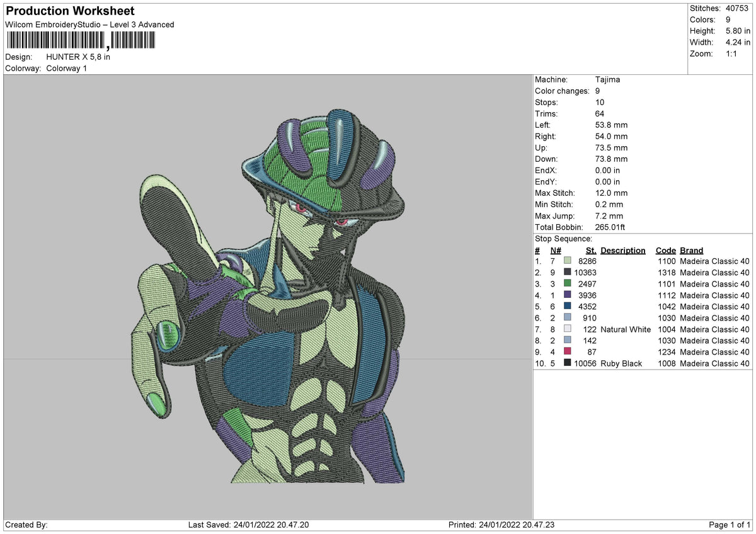Click the light green swatch for code 1100

[x=568, y=261]
